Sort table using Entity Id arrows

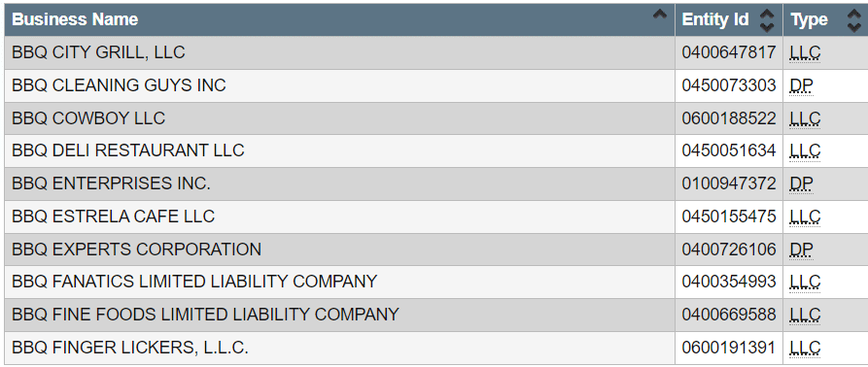[767, 20]
